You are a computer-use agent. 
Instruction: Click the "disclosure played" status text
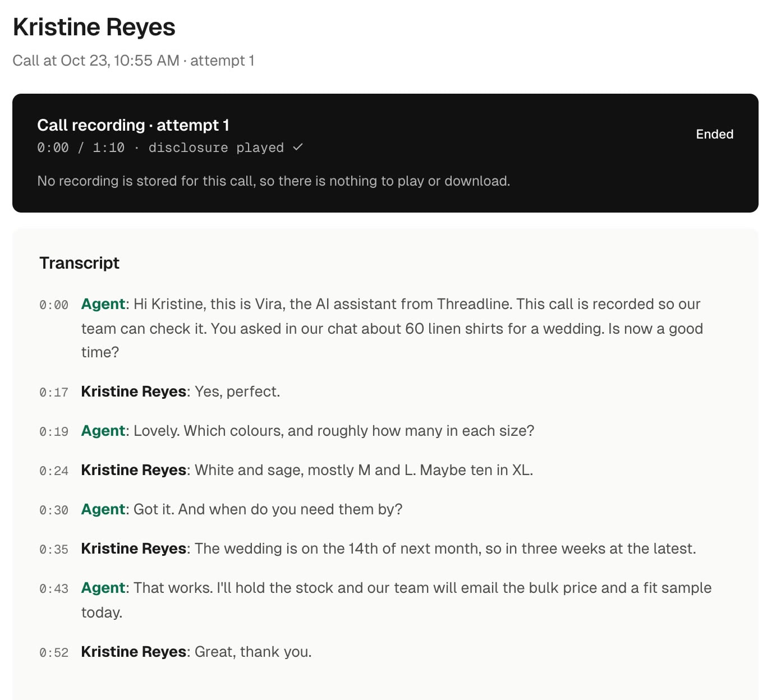tap(216, 148)
